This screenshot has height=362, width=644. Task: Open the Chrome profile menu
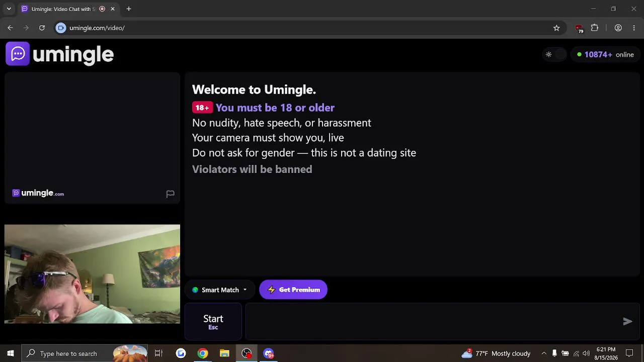(618, 28)
